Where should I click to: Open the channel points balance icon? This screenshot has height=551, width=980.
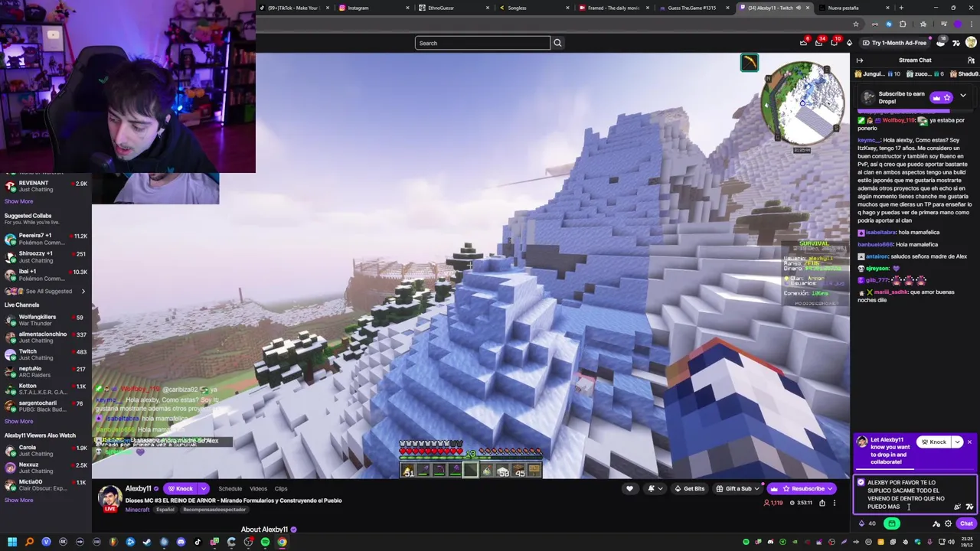(x=867, y=523)
